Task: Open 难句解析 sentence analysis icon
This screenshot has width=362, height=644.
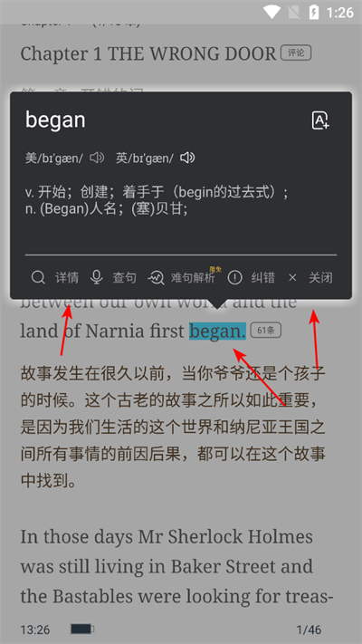Action: coord(156,278)
